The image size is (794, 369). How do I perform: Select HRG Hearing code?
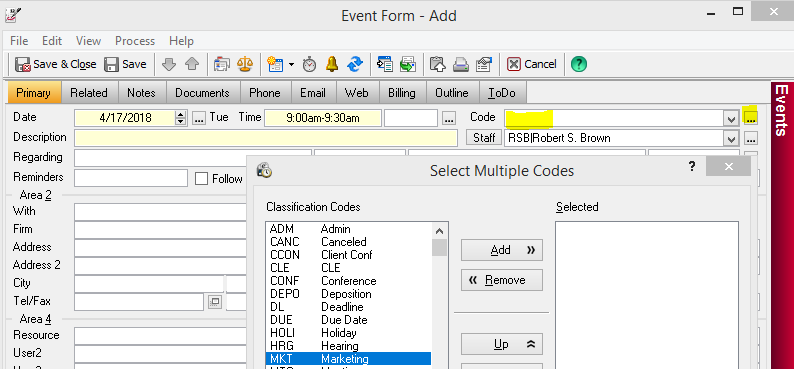348,346
